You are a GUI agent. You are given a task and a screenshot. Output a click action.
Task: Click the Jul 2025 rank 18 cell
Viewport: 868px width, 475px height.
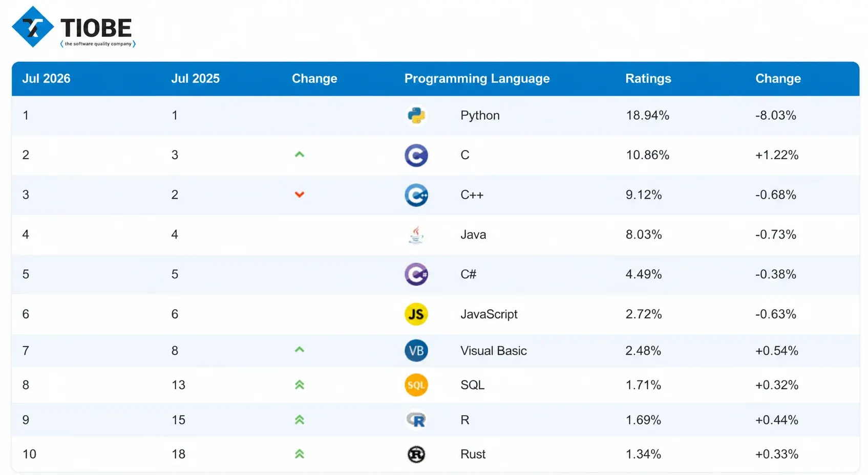(178, 454)
